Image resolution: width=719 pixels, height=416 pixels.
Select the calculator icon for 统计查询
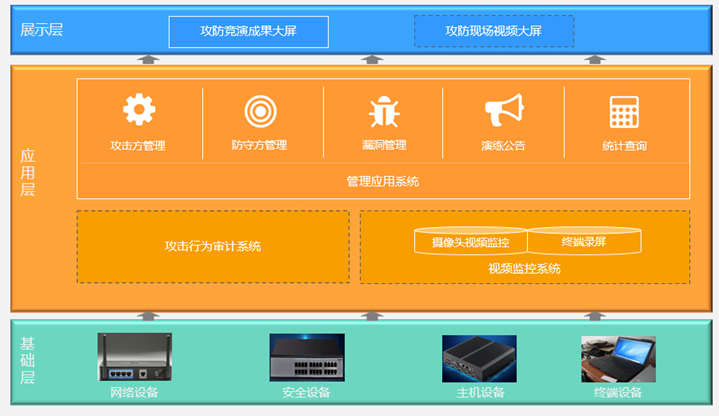[x=624, y=112]
